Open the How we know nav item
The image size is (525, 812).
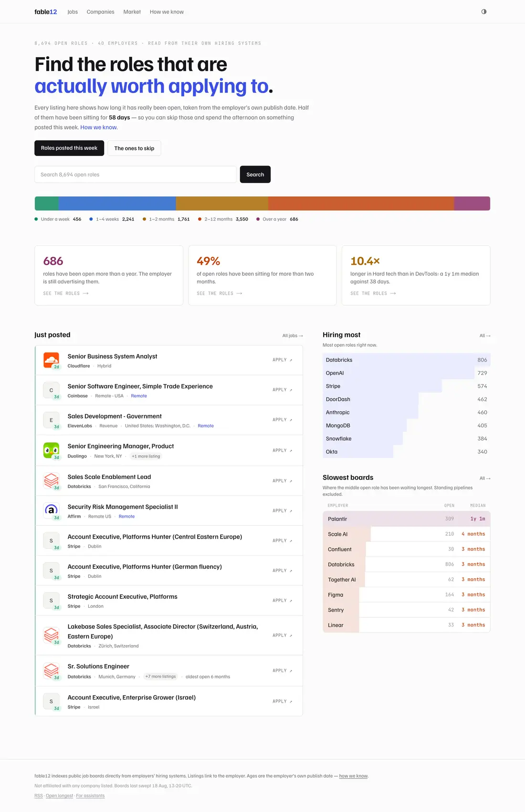167,12
